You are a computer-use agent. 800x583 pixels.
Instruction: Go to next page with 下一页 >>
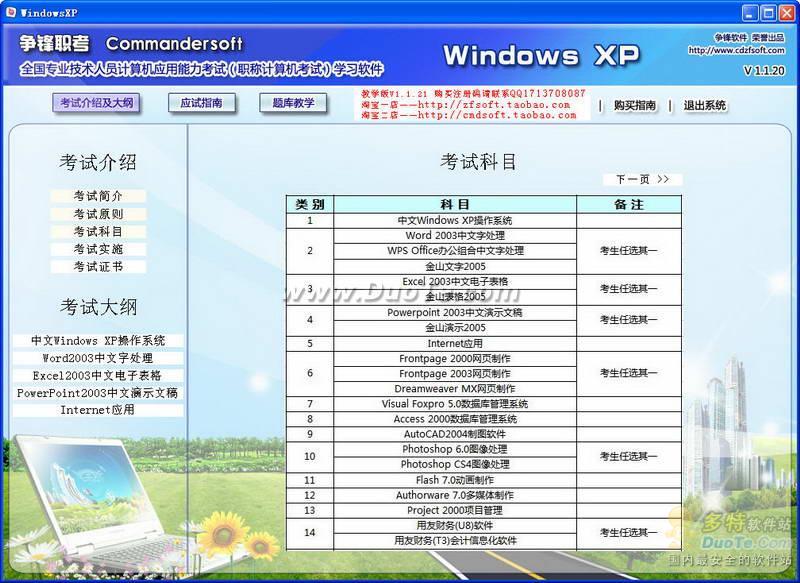point(642,180)
